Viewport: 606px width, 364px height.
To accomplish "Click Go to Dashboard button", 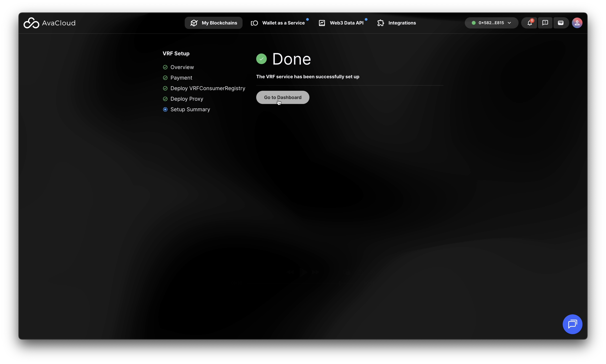I will 283,97.
